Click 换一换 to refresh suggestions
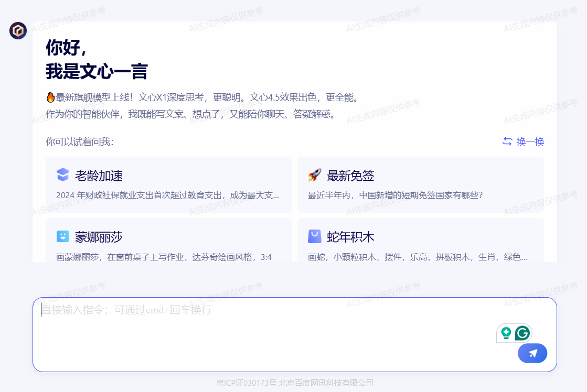 [x=529, y=142]
